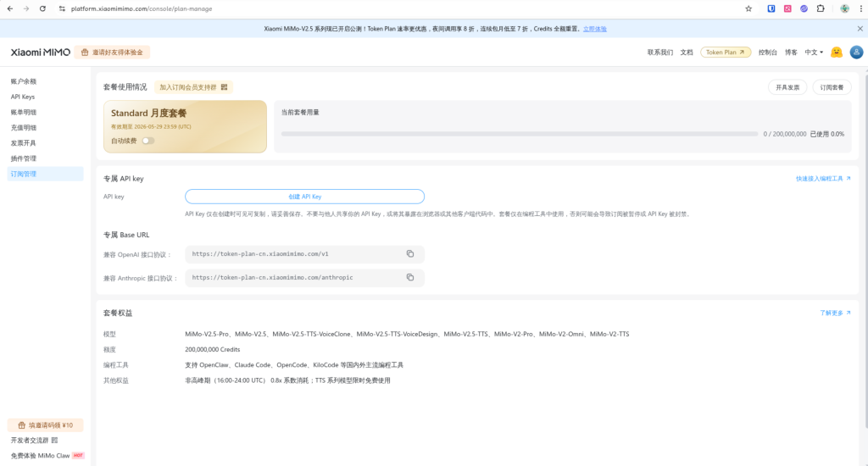Click the 创建 API Key button
Screen dimensions: 868x466
click(x=304, y=197)
